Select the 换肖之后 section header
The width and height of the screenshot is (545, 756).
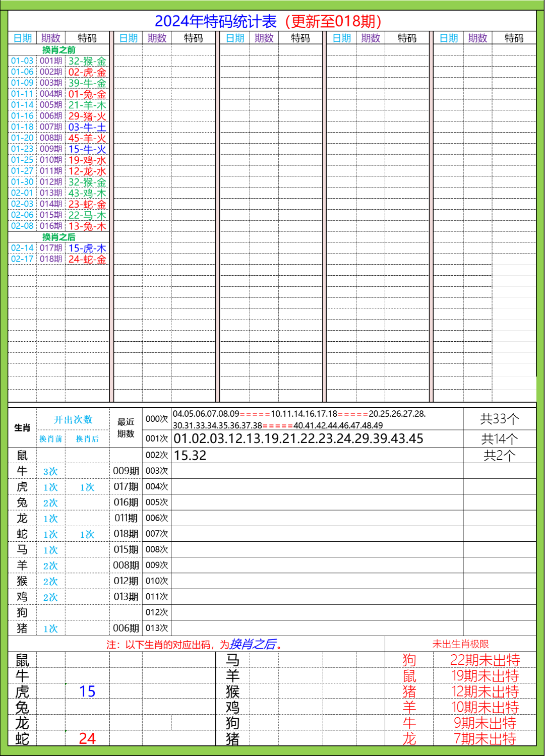tap(59, 237)
